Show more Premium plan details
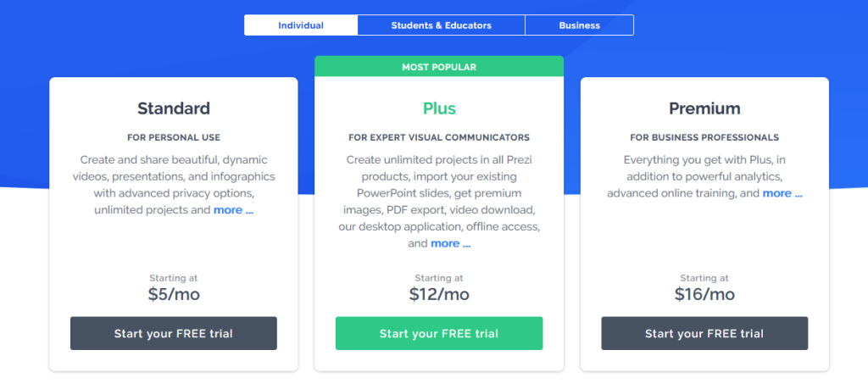Screen dimensions: 868x389 coord(782,194)
